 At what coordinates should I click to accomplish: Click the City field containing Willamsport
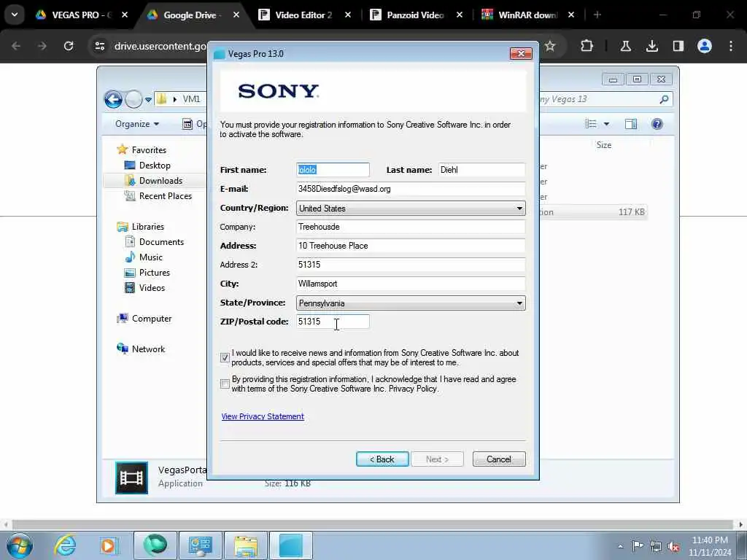tap(411, 284)
